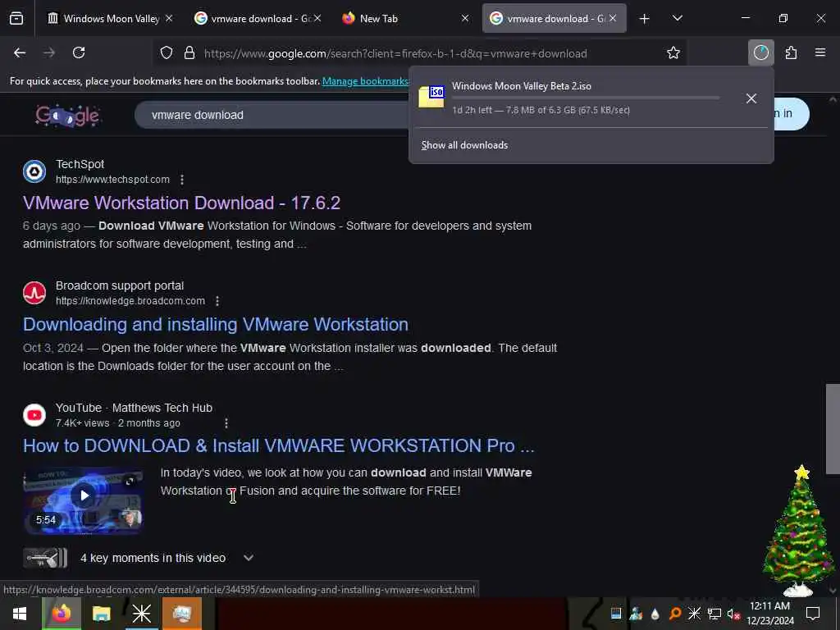Toggle the downloads progress button
Screen dimensions: 840x630
point(760,52)
